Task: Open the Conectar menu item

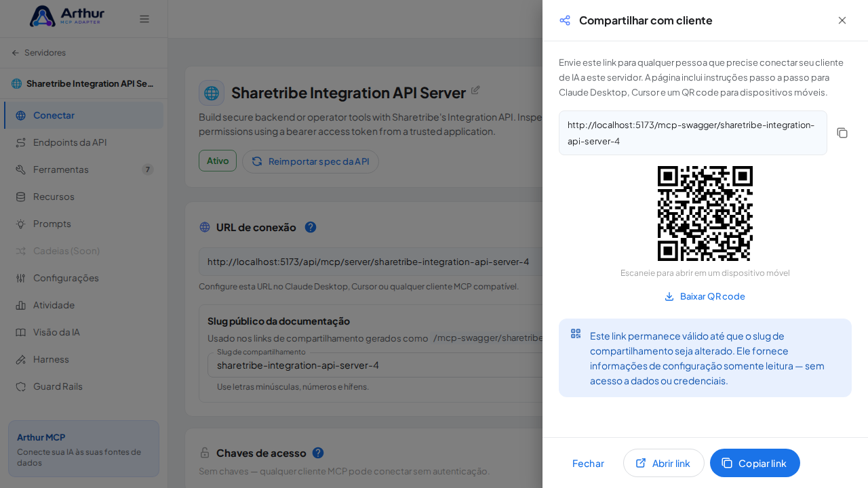Action: pyautogui.click(x=84, y=115)
